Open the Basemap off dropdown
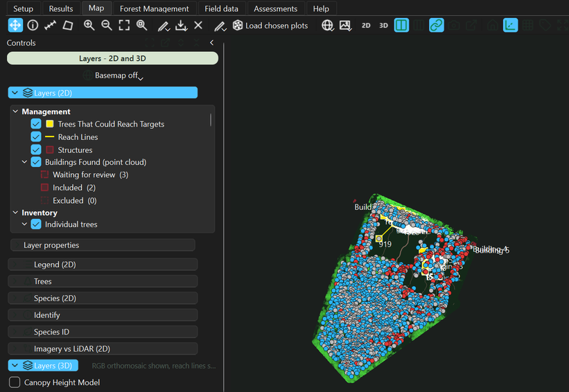This screenshot has height=392, width=569. (113, 75)
